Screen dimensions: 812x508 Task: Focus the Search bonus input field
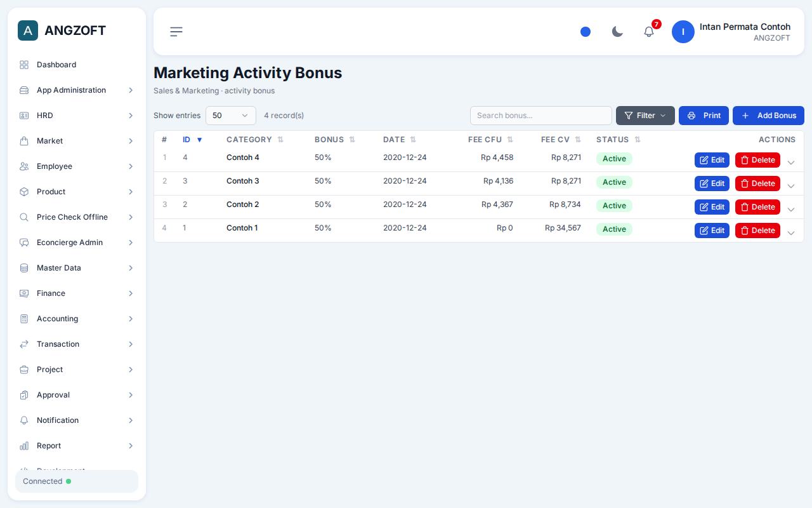point(541,116)
